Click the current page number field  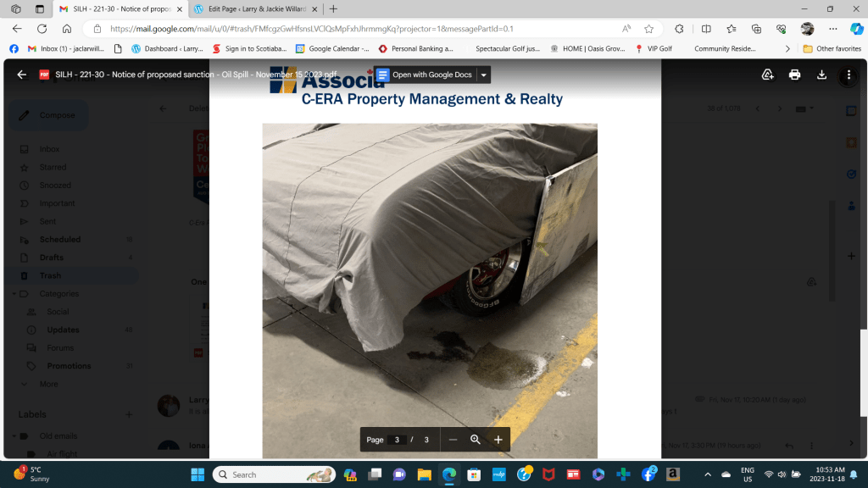tap(397, 440)
